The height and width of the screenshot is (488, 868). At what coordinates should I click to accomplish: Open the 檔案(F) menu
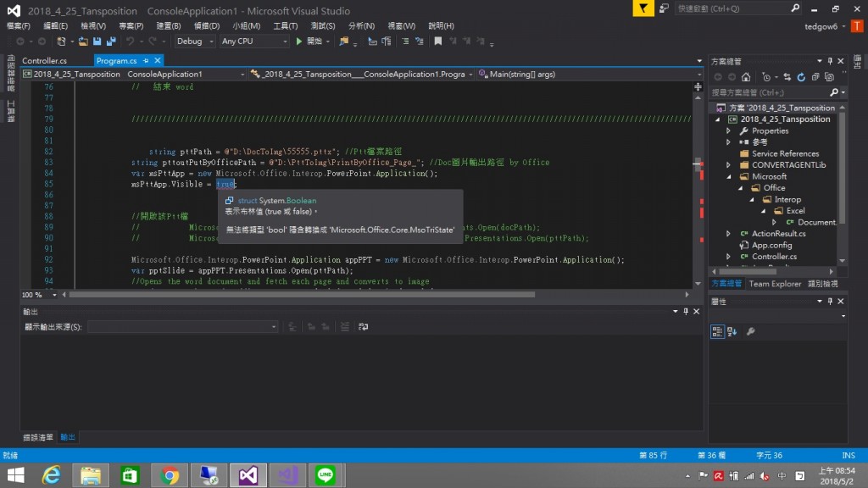point(19,26)
